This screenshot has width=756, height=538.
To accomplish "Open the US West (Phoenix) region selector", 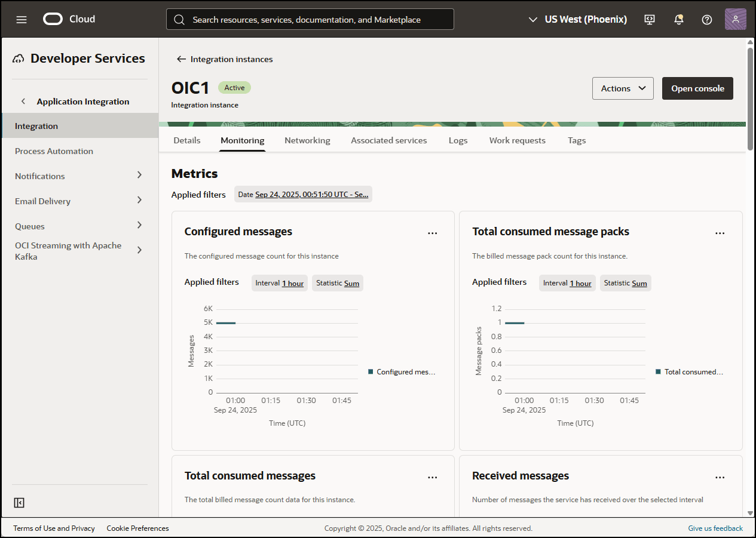I will (x=577, y=19).
